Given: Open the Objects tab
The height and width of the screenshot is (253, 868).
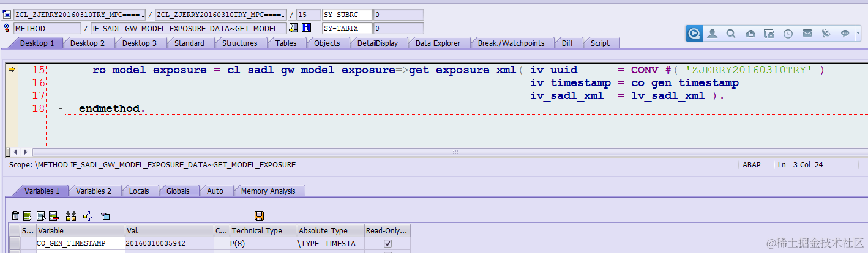Looking at the screenshot, I should [x=327, y=43].
